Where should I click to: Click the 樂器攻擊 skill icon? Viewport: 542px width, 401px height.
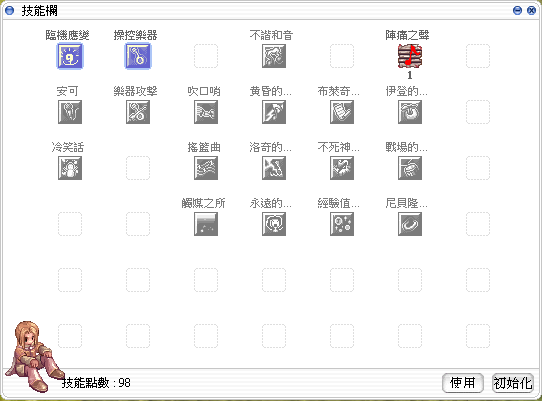click(x=138, y=112)
